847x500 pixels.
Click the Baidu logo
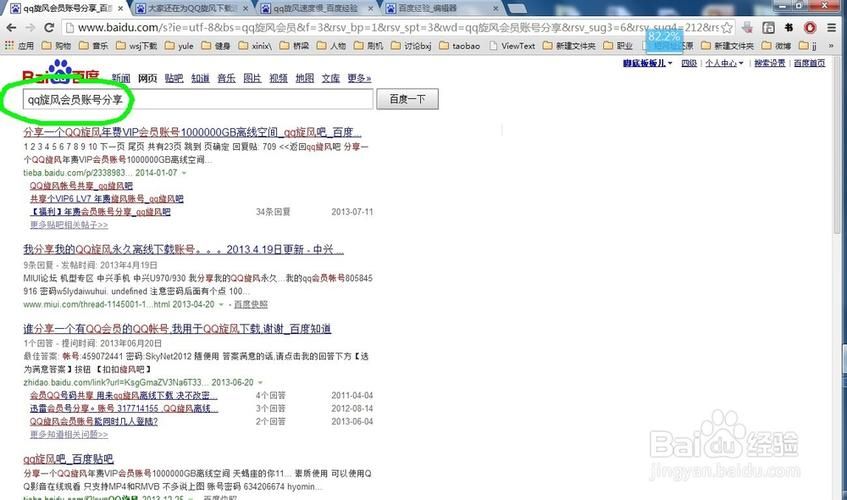tap(60, 73)
